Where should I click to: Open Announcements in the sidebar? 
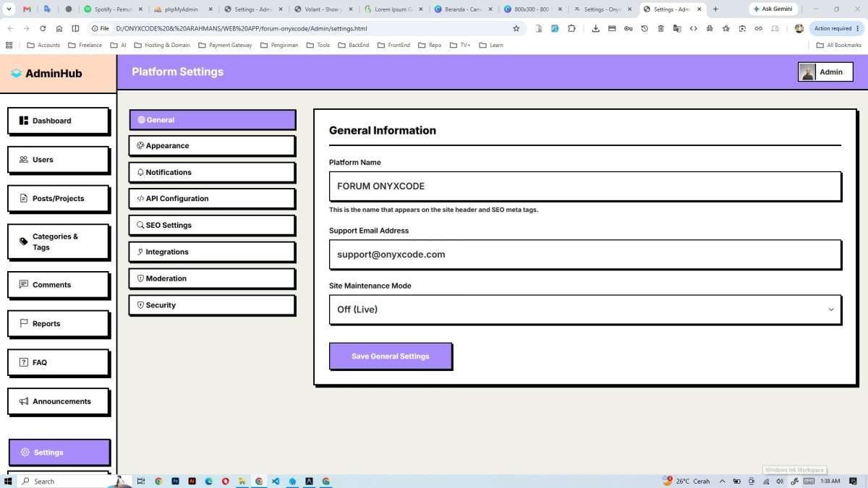[x=58, y=401]
